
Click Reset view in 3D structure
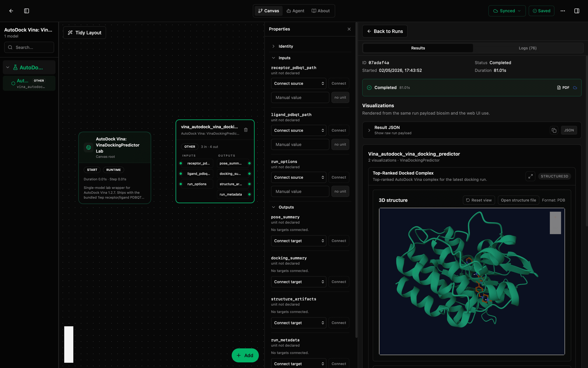[479, 200]
